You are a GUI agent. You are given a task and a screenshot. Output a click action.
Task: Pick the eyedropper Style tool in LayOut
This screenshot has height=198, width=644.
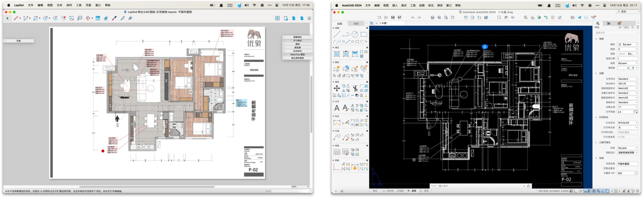click(114, 18)
